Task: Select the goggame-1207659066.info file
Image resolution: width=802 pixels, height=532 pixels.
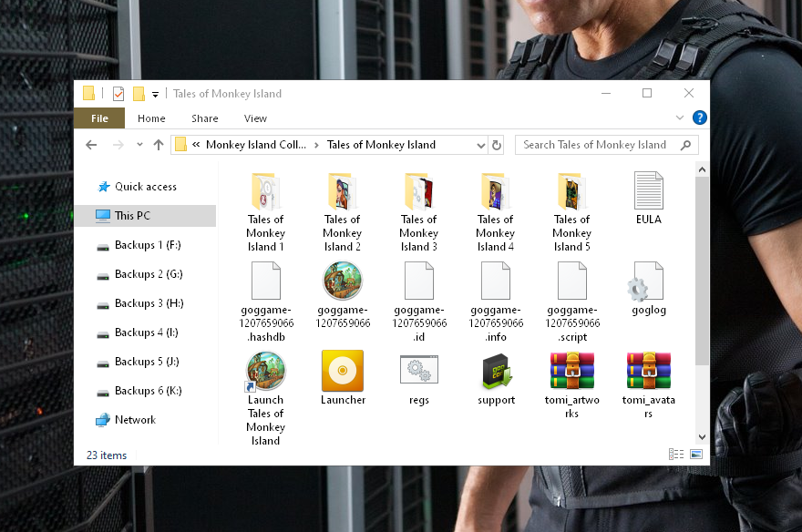Action: click(496, 302)
